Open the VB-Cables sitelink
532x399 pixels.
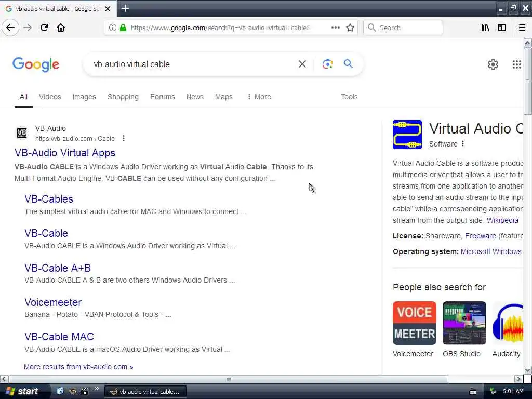pyautogui.click(x=49, y=199)
